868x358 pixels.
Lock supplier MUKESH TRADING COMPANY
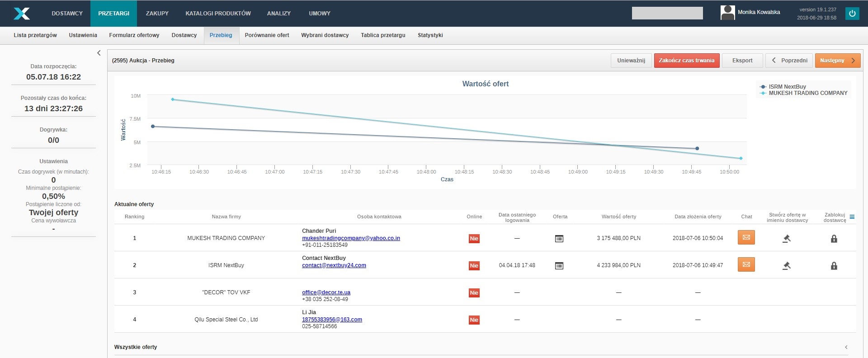[x=834, y=239]
